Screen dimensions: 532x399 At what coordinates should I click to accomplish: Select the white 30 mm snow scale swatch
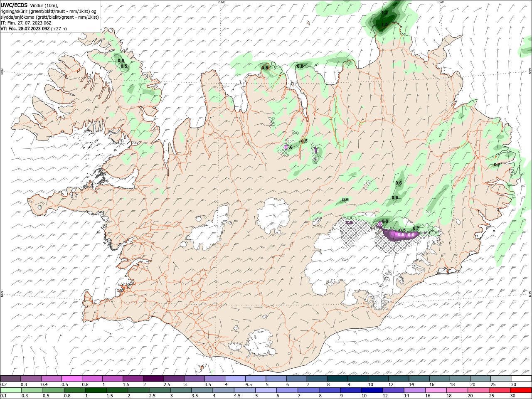coord(521,379)
